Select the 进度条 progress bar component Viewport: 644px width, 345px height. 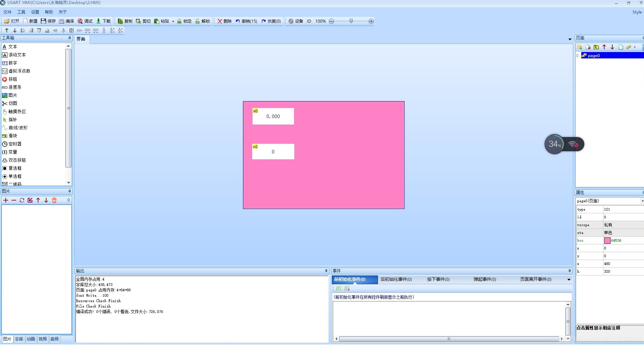coord(12,87)
